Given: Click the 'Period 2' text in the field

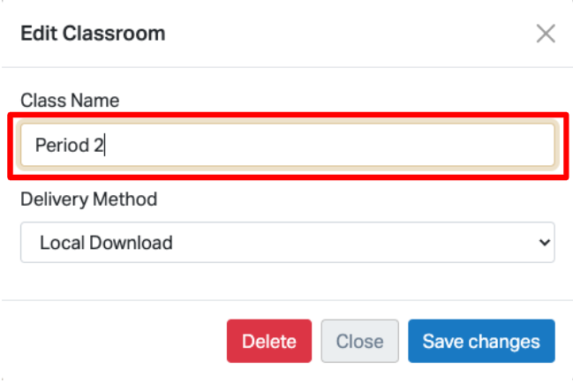Looking at the screenshot, I should pyautogui.click(x=69, y=145).
